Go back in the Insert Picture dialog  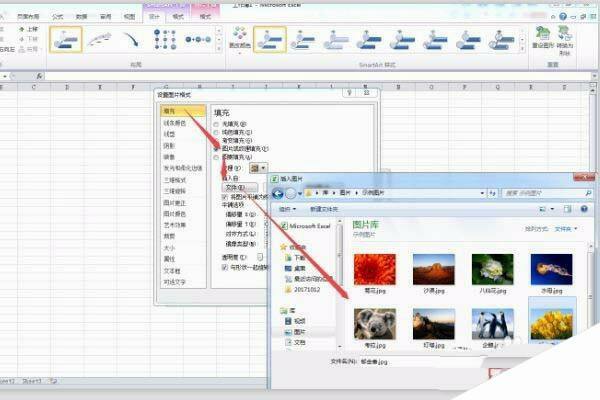[x=278, y=194]
